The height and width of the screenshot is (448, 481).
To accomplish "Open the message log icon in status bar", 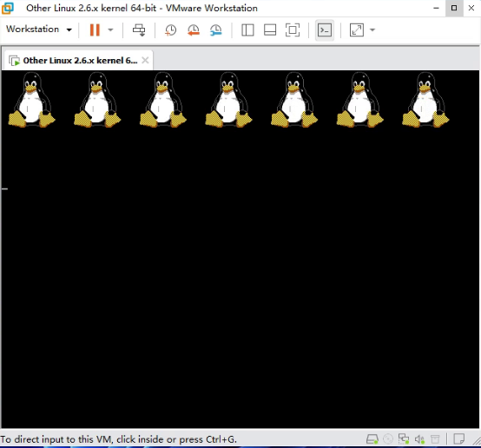I will pyautogui.click(x=458, y=439).
